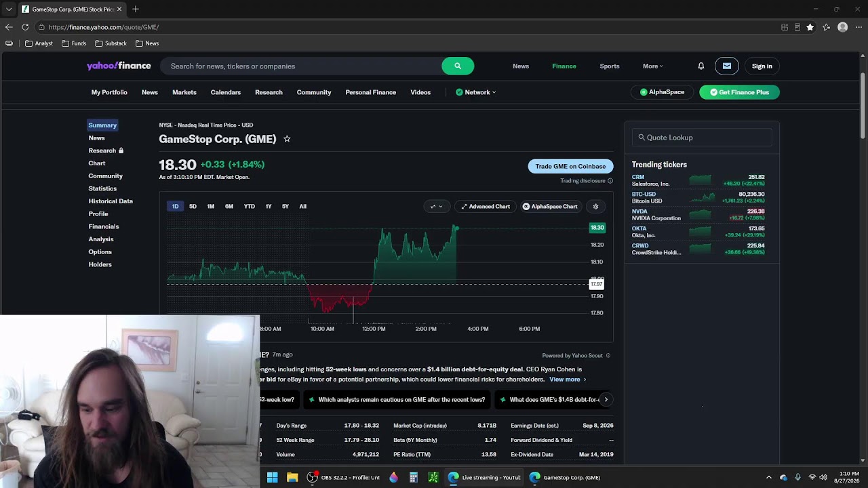Click Get Finance Plus button
The image size is (868, 488).
pyautogui.click(x=739, y=92)
